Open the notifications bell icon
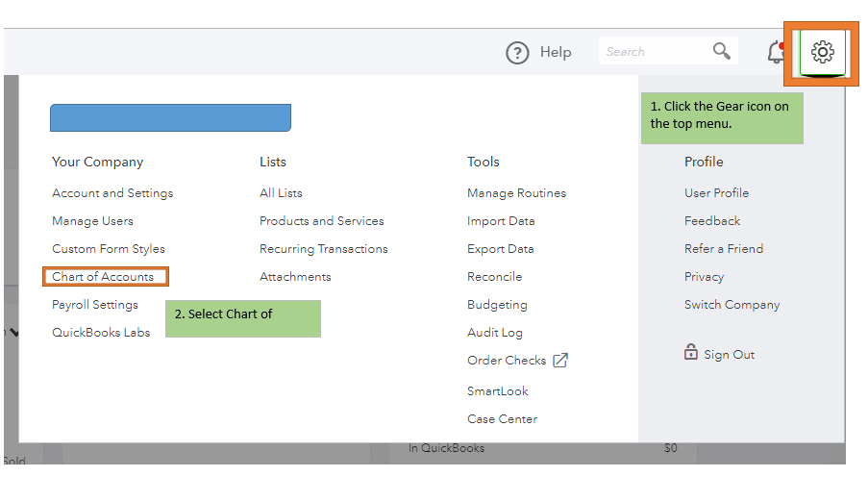The height and width of the screenshot is (477, 868). (777, 53)
